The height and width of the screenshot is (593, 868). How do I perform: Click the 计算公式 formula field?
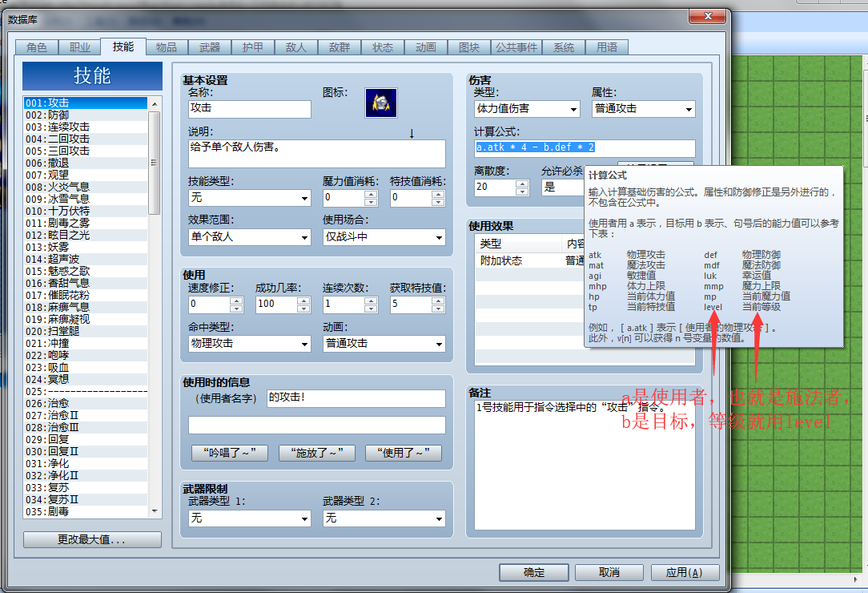point(585,148)
